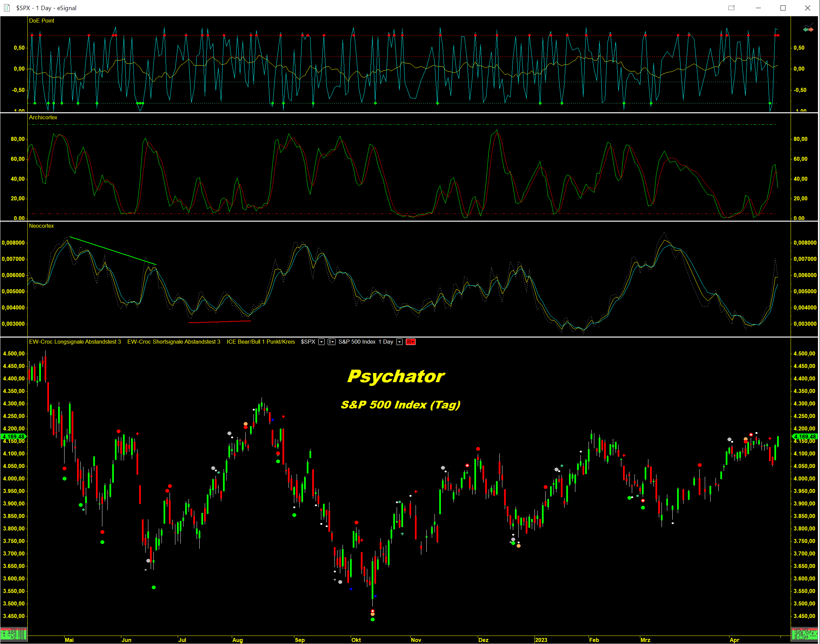Image resolution: width=820 pixels, height=644 pixels.
Task: Click the DoE Point indicator title
Action: tap(42, 21)
